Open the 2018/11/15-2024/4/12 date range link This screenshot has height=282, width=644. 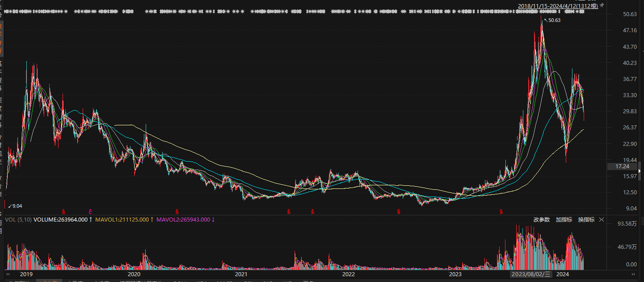point(558,5)
